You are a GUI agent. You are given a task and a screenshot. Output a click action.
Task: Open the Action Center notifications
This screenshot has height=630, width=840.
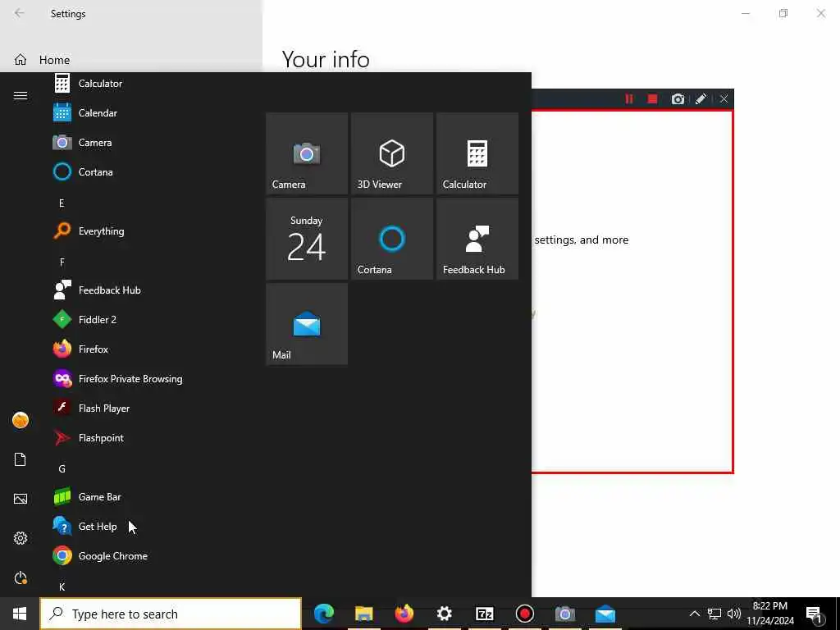[815, 614]
